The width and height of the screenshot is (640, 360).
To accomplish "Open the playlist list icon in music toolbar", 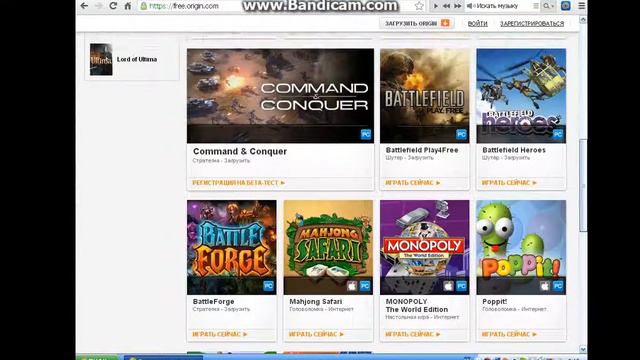I will [536, 6].
